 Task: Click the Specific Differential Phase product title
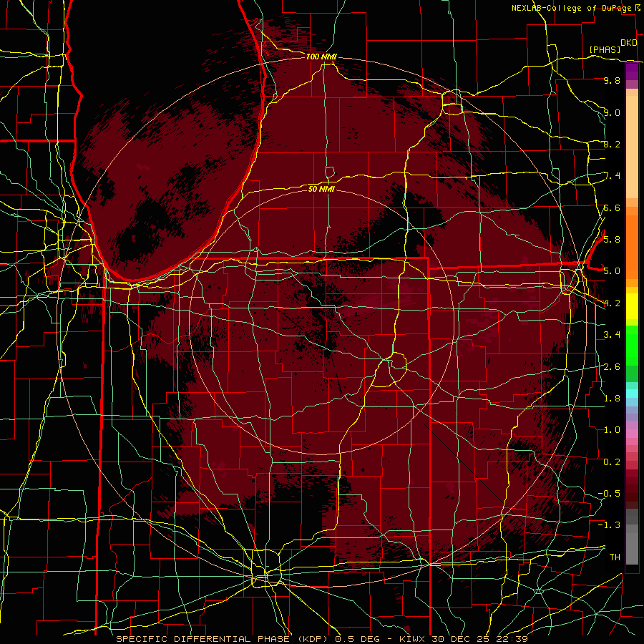[x=222, y=639]
